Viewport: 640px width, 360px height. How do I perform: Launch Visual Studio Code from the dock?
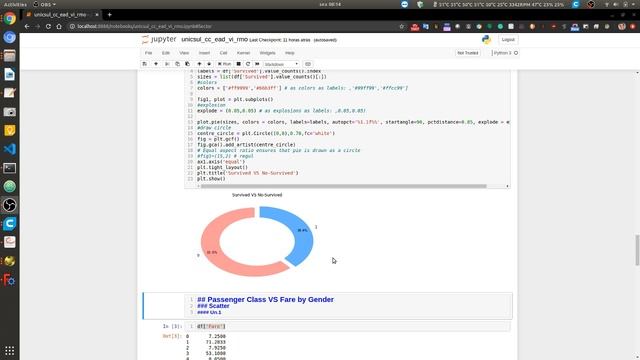click(10, 149)
